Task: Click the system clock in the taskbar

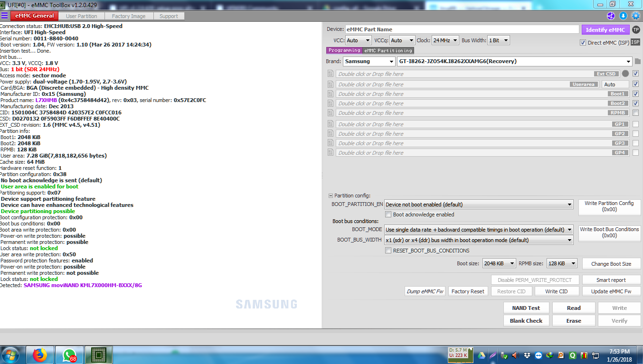Action: pos(619,355)
